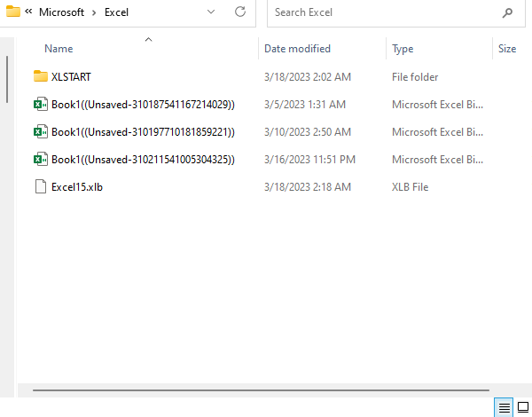This screenshot has height=417, width=532.
Task: Open the arrow dropdown after Microsoft breadcrumb
Action: (x=94, y=12)
